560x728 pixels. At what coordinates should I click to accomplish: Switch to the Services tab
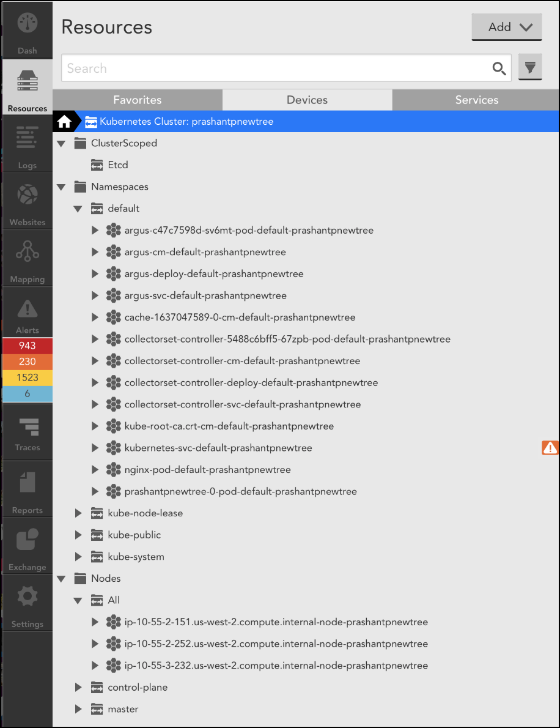[x=476, y=100]
